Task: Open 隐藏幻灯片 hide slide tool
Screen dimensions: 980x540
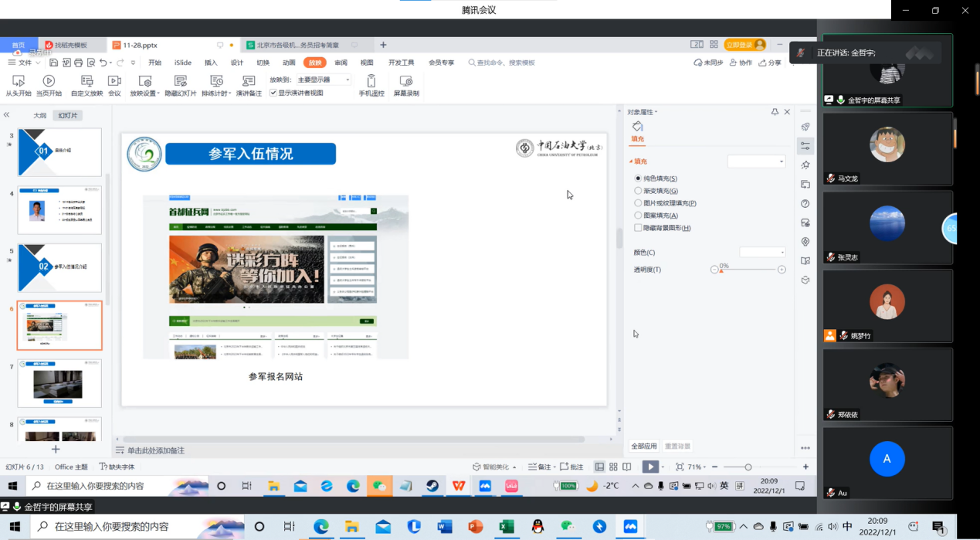Action: coord(181,81)
